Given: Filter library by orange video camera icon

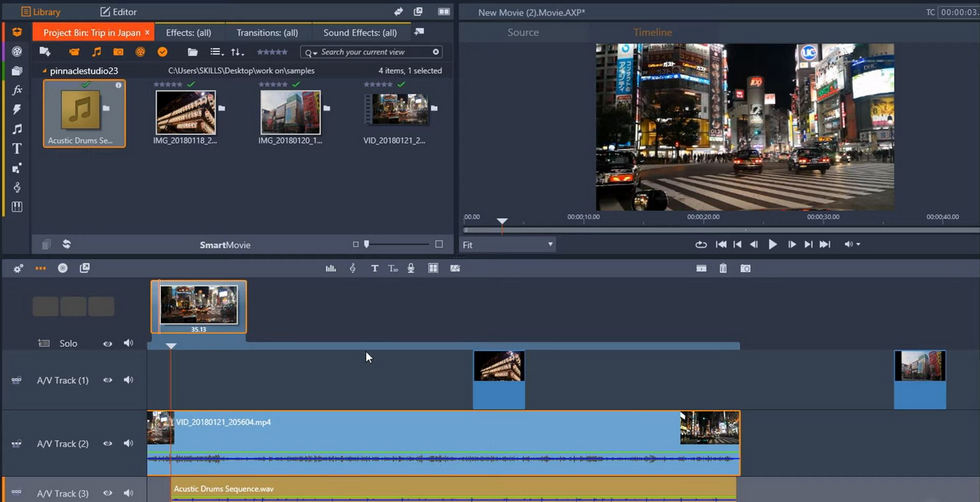Looking at the screenshot, I should (x=74, y=52).
